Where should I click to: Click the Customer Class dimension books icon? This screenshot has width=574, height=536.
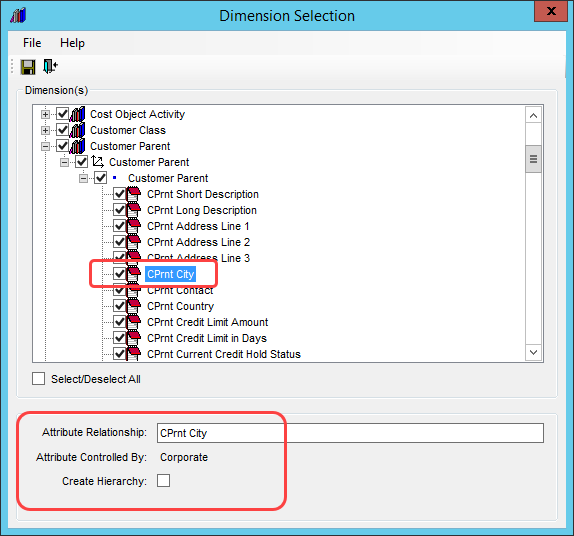coord(78,130)
